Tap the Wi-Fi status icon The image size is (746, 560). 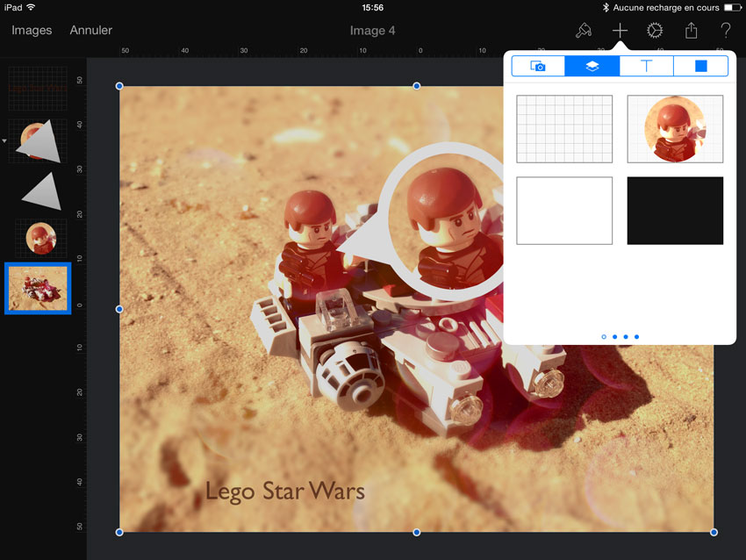31,7
